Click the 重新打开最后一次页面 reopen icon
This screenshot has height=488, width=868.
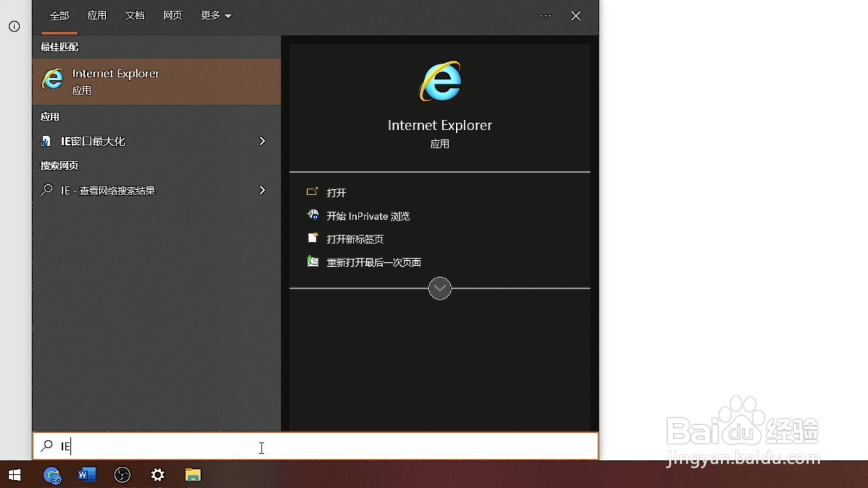click(x=312, y=261)
